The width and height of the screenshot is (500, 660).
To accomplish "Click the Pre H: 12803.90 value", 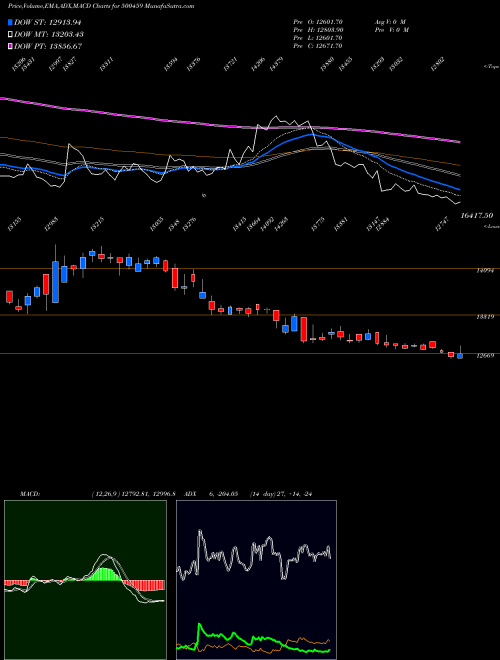I will pyautogui.click(x=318, y=30).
